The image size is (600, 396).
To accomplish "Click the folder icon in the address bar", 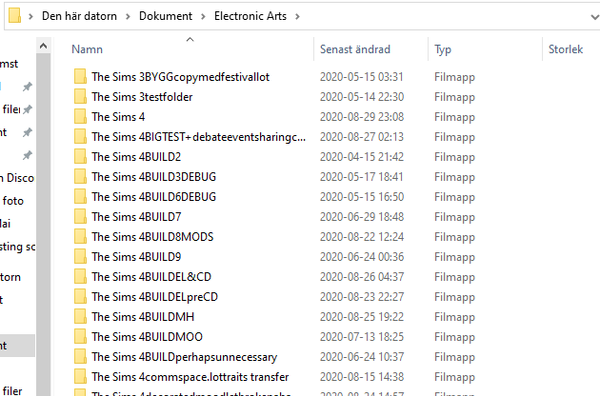I will [15, 16].
